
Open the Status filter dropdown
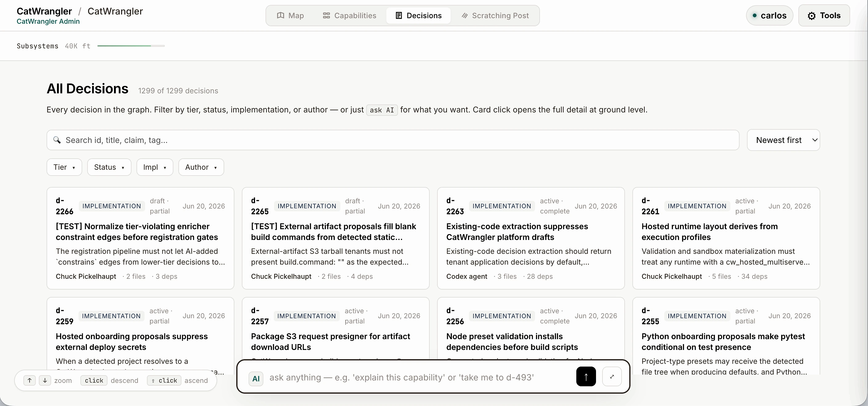click(109, 167)
